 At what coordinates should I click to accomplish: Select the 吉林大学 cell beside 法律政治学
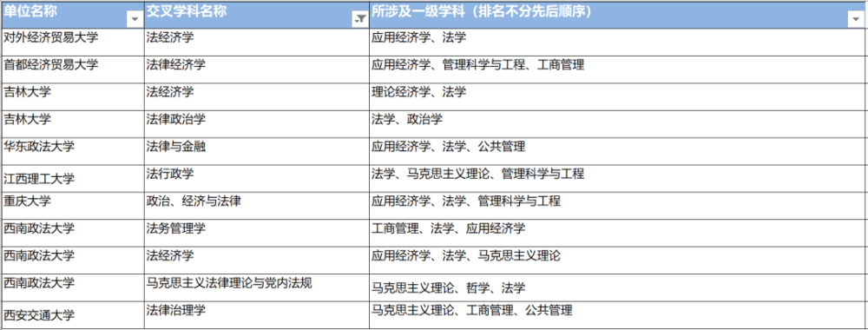coord(72,123)
